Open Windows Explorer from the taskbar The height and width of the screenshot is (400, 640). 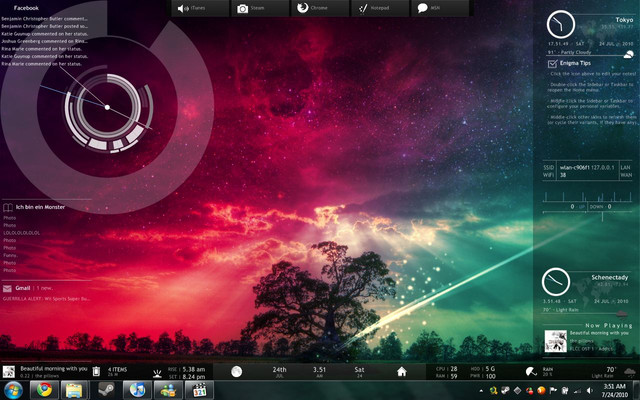point(75,390)
